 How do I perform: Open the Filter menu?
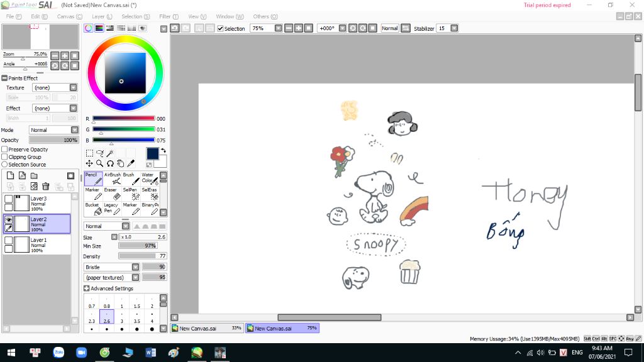tap(169, 16)
